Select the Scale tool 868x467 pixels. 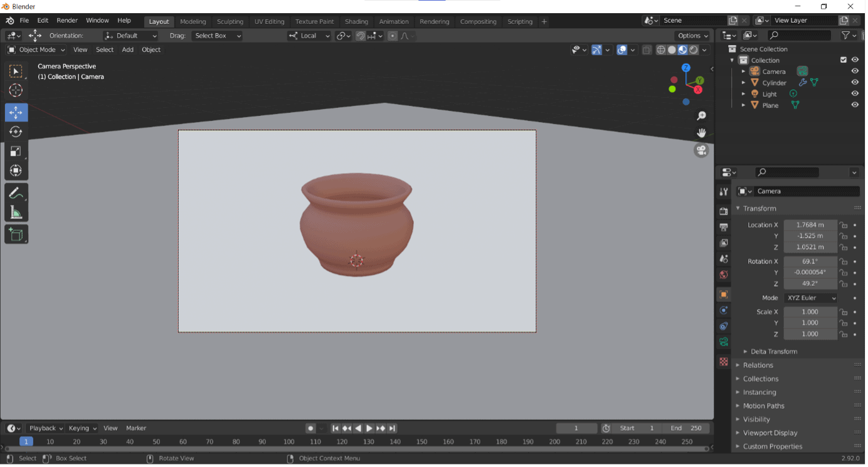(16, 151)
